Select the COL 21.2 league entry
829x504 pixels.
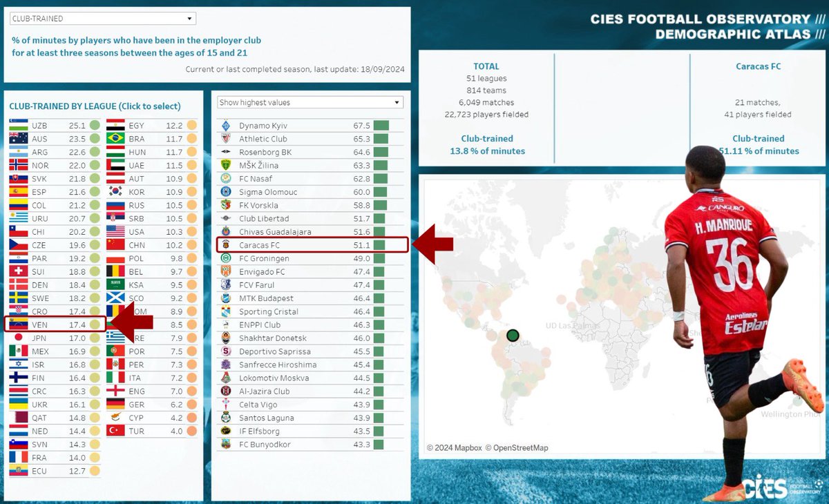pyautogui.click(x=55, y=206)
